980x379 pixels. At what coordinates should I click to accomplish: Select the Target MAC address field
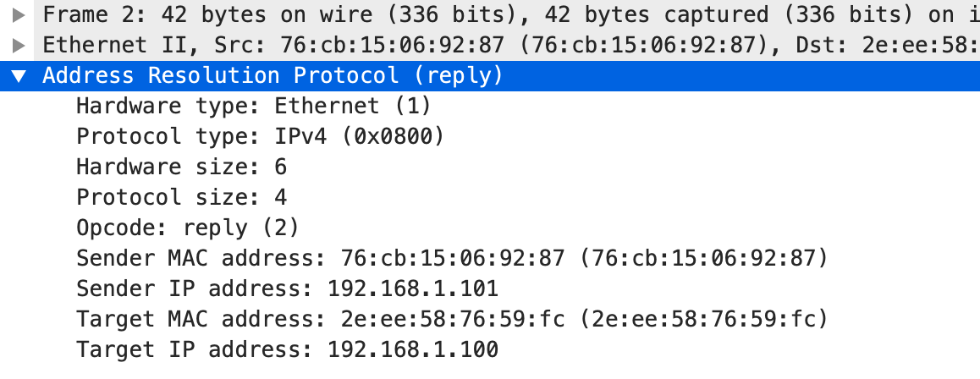[x=452, y=319]
